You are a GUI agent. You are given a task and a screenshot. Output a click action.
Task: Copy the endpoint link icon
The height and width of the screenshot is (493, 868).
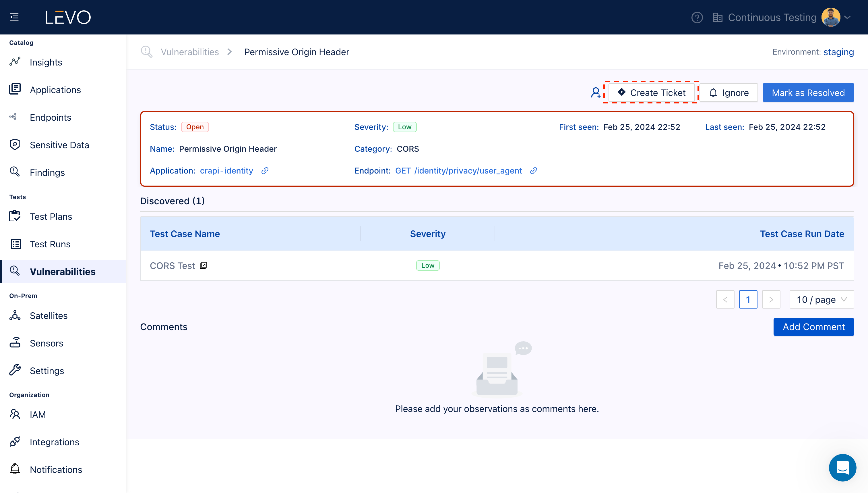533,171
